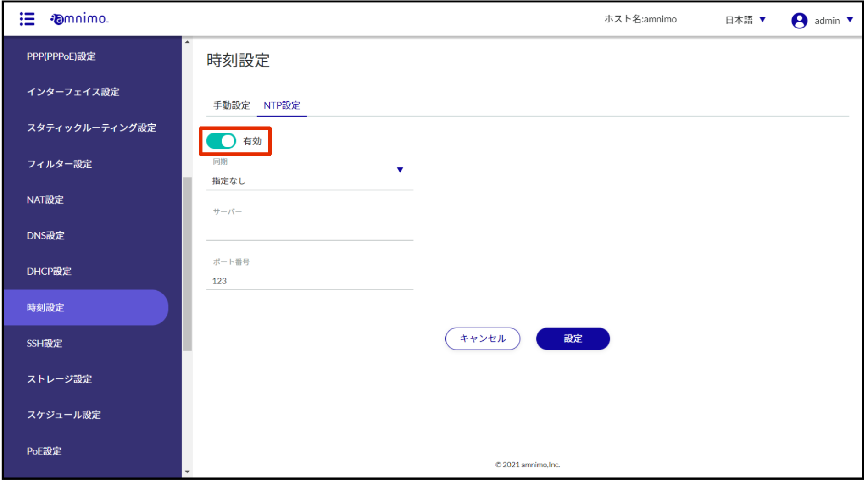This screenshot has height=483, width=868.
Task: Open DNS設定 in the sidebar
Action: [x=45, y=235]
